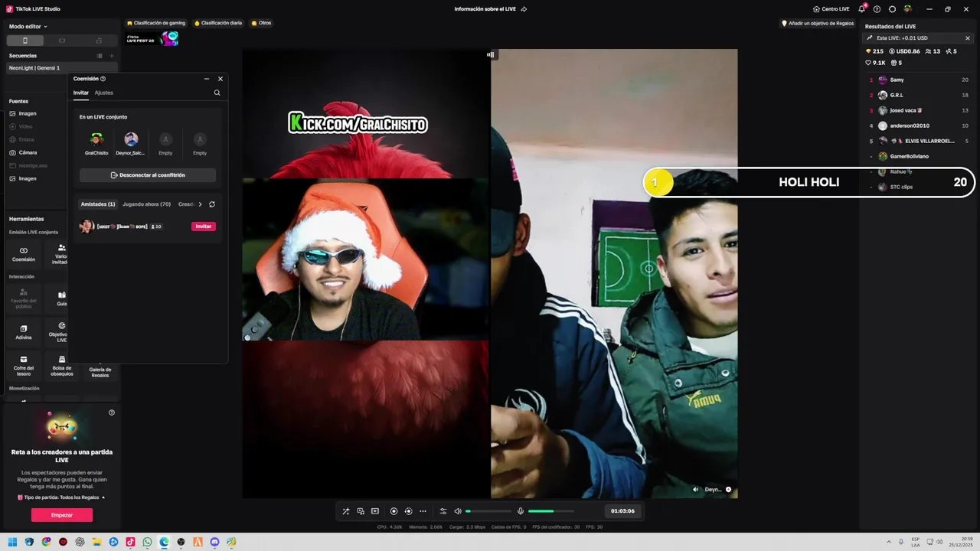Share the LIVE info with the arrow icon
This screenshot has height=551, width=980.
point(524,9)
